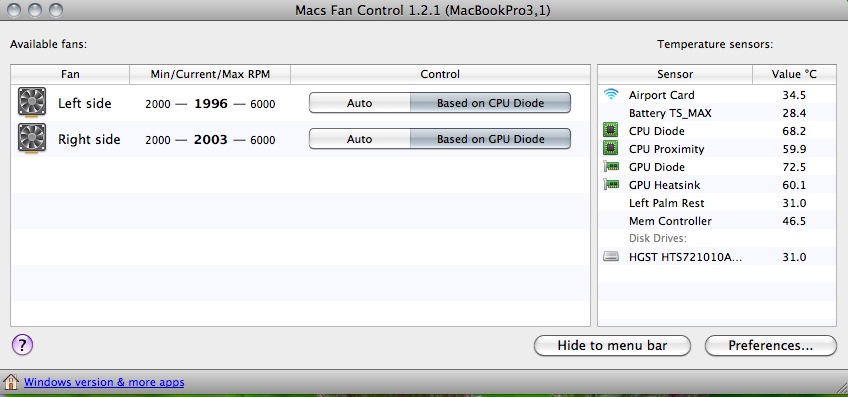Set Left side fan to Auto
Screen dimensions: 848x397
coord(360,103)
